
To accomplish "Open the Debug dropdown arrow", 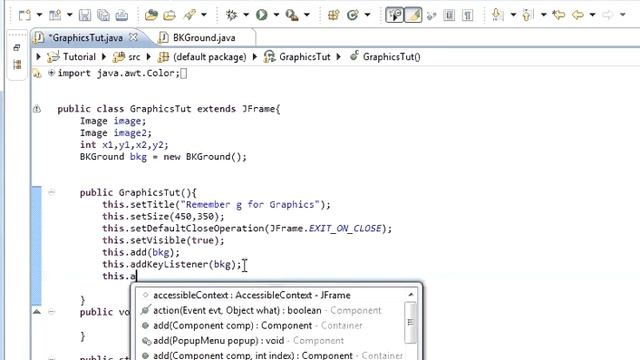I will click(246, 15).
